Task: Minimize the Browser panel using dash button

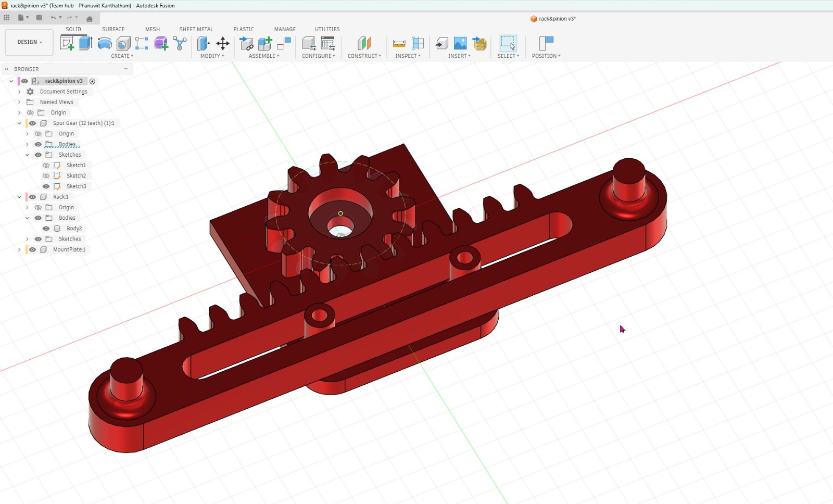Action: (126, 69)
